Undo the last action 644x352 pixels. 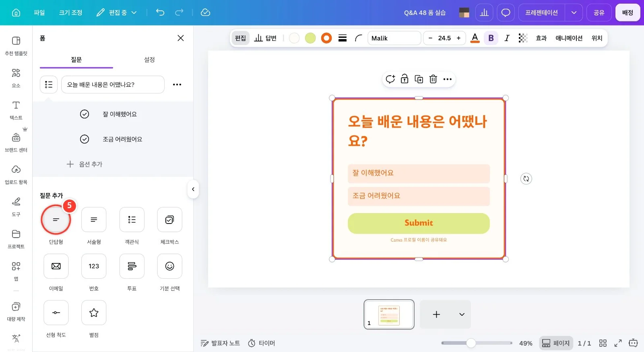[160, 12]
